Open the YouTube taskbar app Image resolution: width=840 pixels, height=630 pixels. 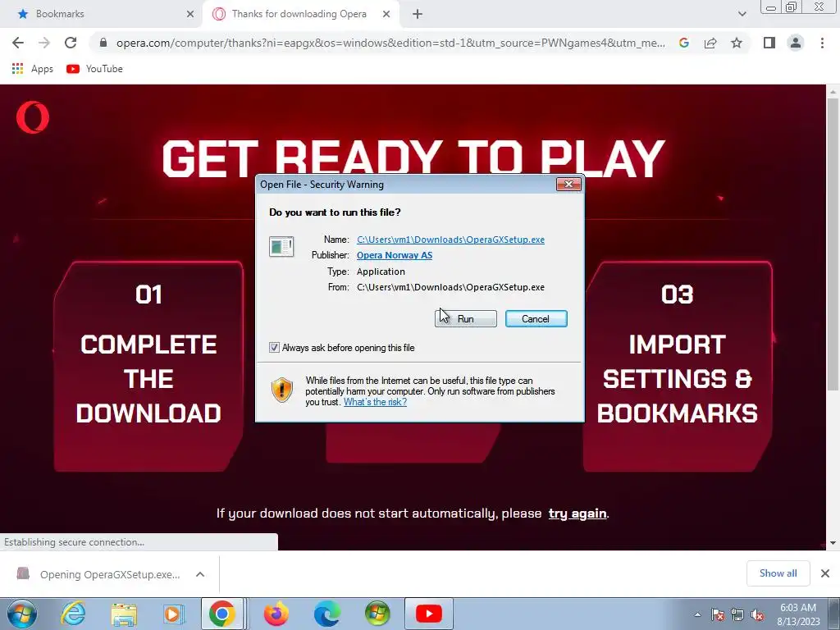coord(428,614)
